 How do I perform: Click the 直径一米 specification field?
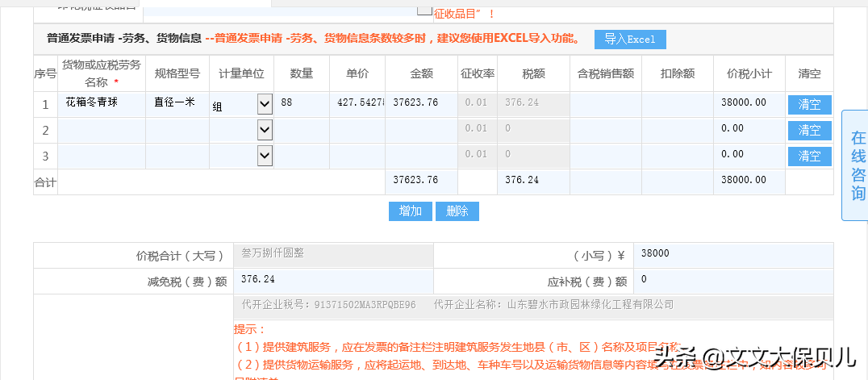[177, 104]
